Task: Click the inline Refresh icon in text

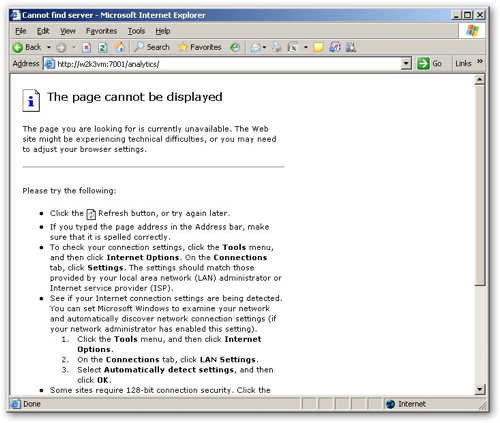Action: point(91,214)
